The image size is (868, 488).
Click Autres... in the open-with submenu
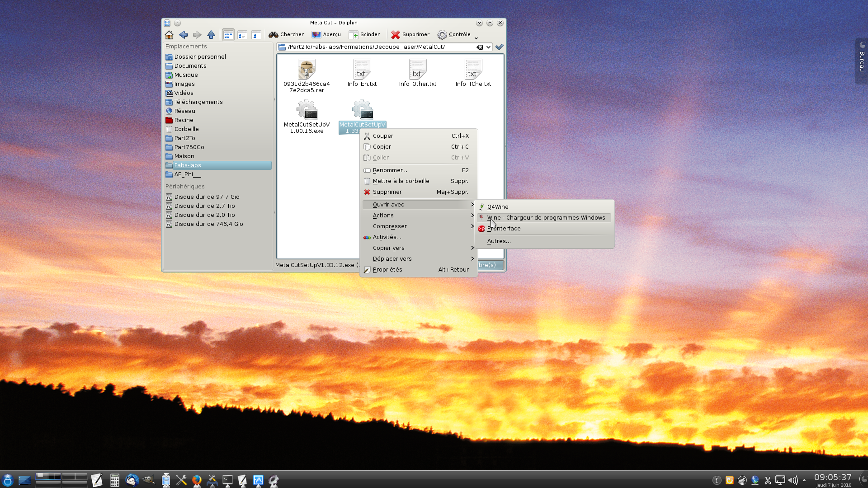click(x=499, y=241)
